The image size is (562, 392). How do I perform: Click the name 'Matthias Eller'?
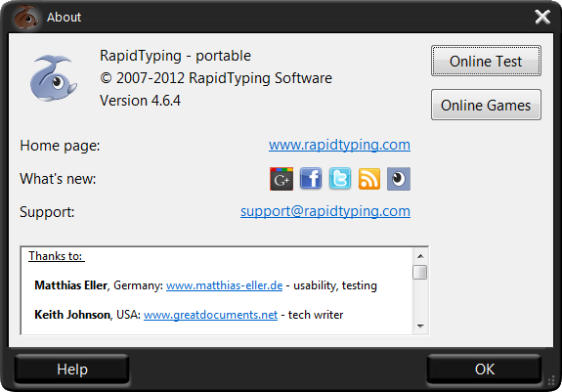[70, 285]
